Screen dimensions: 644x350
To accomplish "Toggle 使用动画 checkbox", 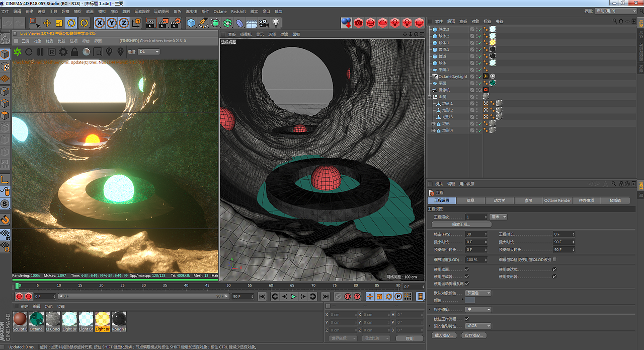I will coord(467,269).
